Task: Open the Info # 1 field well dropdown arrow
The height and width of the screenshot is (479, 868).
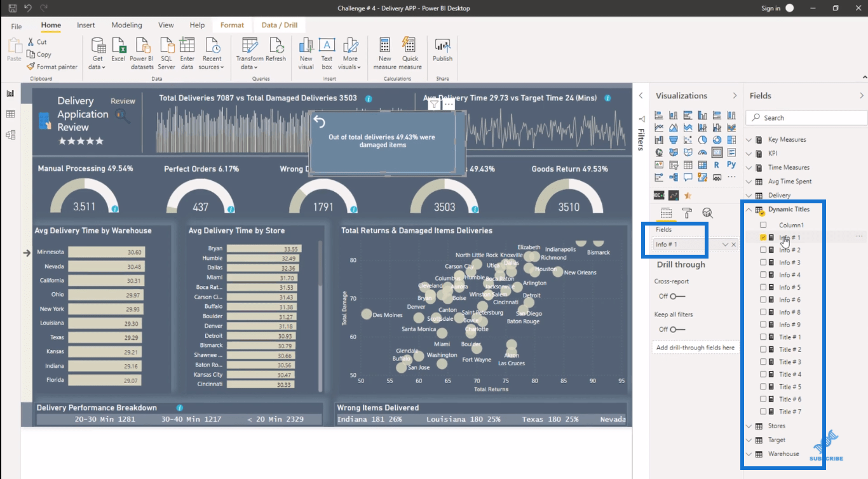Action: [x=725, y=245]
